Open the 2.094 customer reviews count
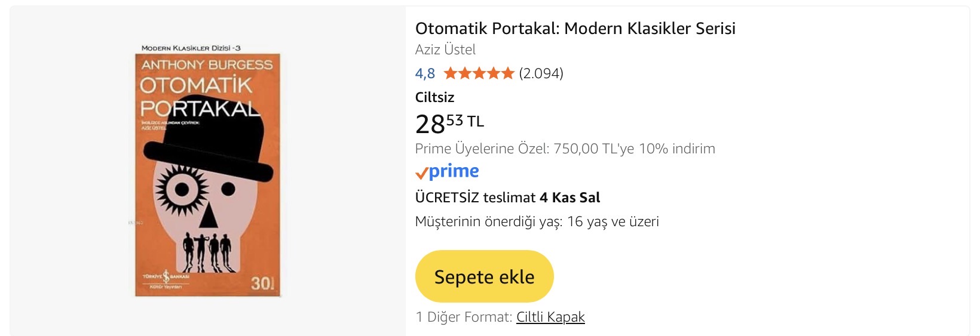The width and height of the screenshot is (980, 336). pyautogui.click(x=541, y=73)
